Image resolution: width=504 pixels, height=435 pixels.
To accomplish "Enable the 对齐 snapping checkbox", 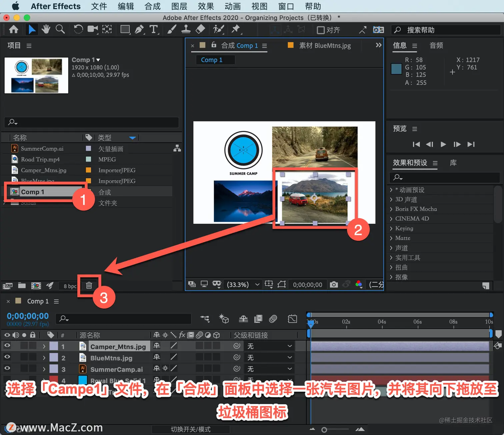I will tap(321, 30).
